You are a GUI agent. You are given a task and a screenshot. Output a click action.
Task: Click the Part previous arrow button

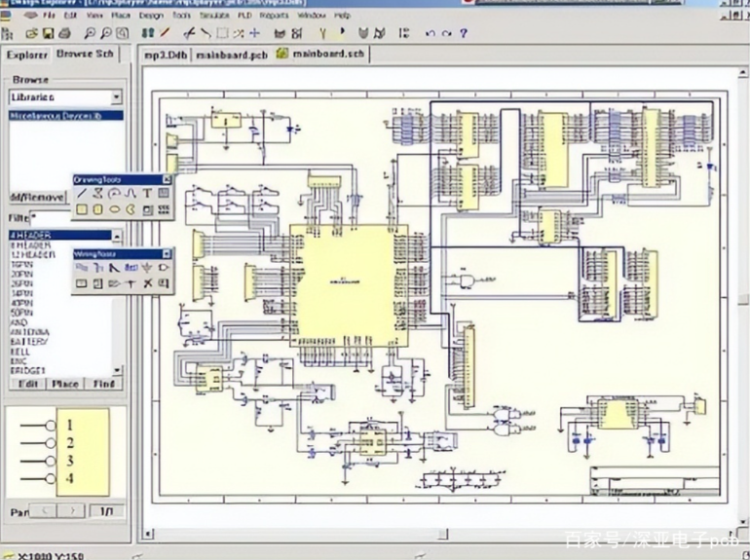tap(44, 510)
